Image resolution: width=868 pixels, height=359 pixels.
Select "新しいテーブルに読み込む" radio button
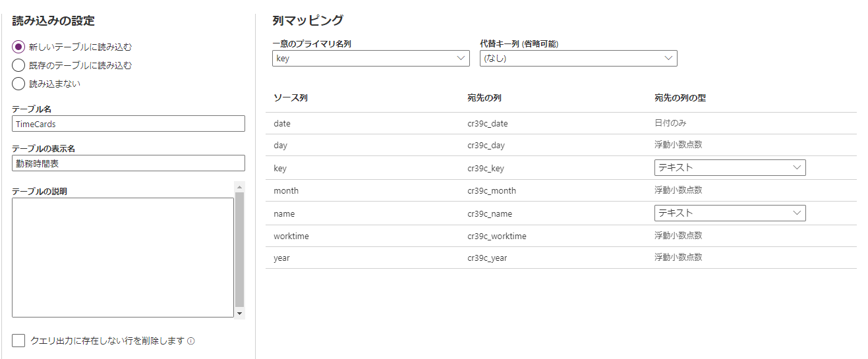tap(18, 47)
